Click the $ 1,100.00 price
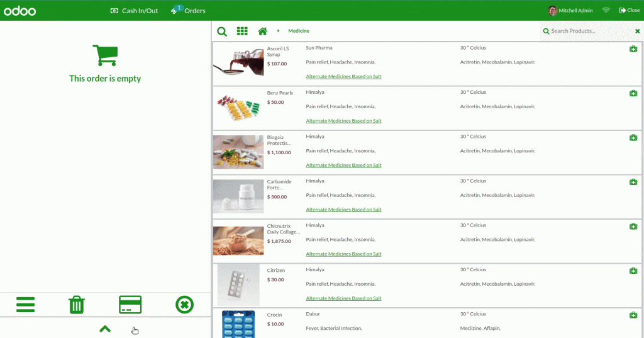644x338 pixels. 279,152
